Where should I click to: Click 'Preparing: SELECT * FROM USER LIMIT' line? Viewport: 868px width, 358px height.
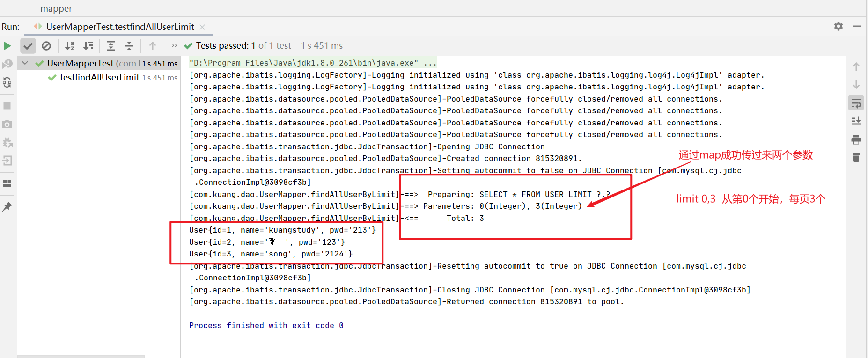click(x=400, y=194)
